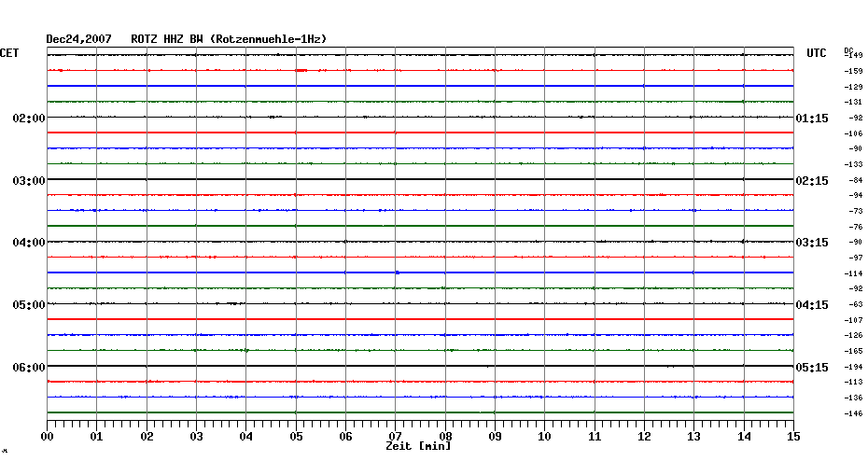
Task: Click the DC offset value -113
Action: point(854,383)
